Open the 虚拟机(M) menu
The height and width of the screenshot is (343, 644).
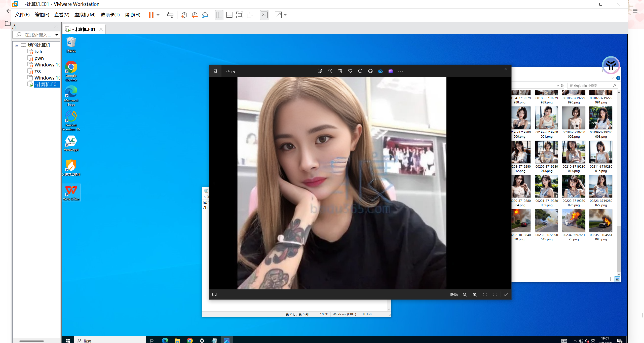click(85, 15)
